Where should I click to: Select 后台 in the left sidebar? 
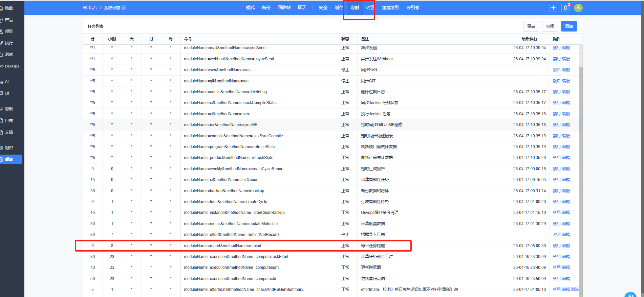click(x=11, y=159)
